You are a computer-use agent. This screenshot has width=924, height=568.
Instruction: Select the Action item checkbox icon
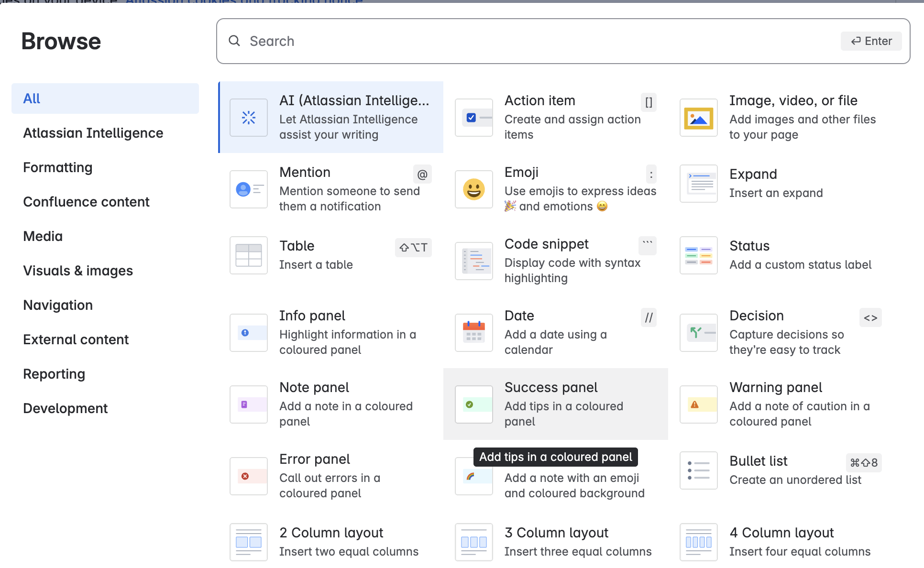pyautogui.click(x=474, y=118)
